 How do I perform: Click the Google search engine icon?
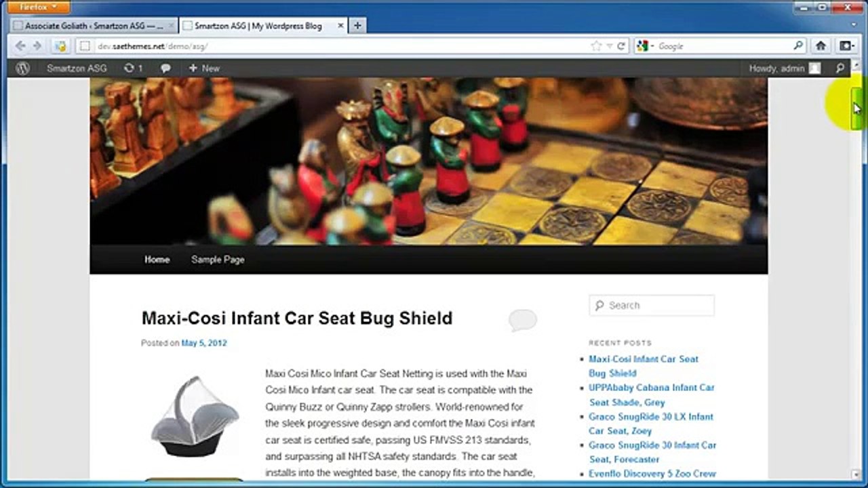(642, 46)
